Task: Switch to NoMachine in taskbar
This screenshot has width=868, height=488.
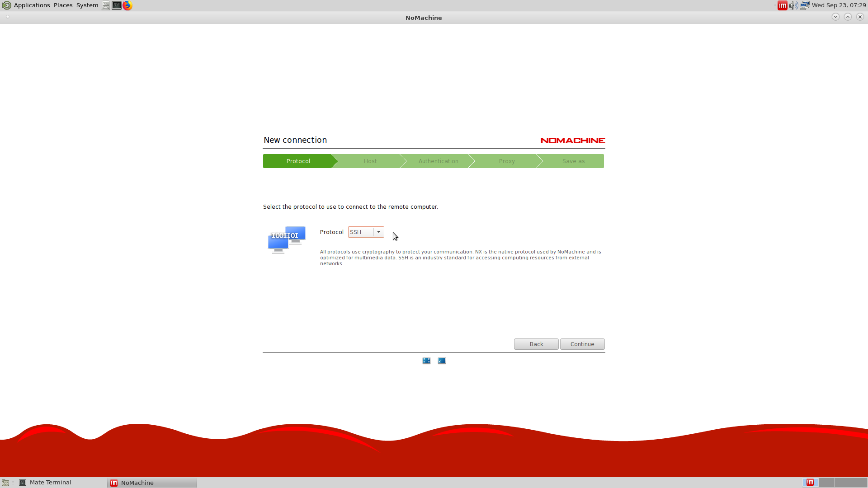Action: (152, 483)
